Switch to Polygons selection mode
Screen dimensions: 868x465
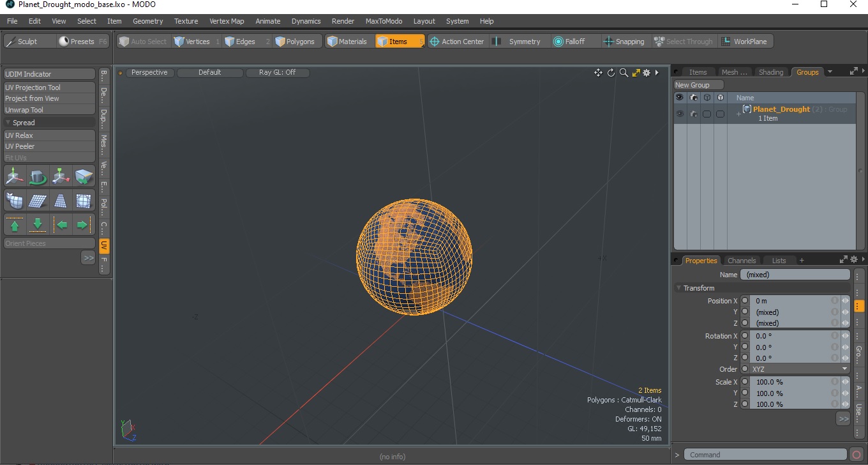295,42
